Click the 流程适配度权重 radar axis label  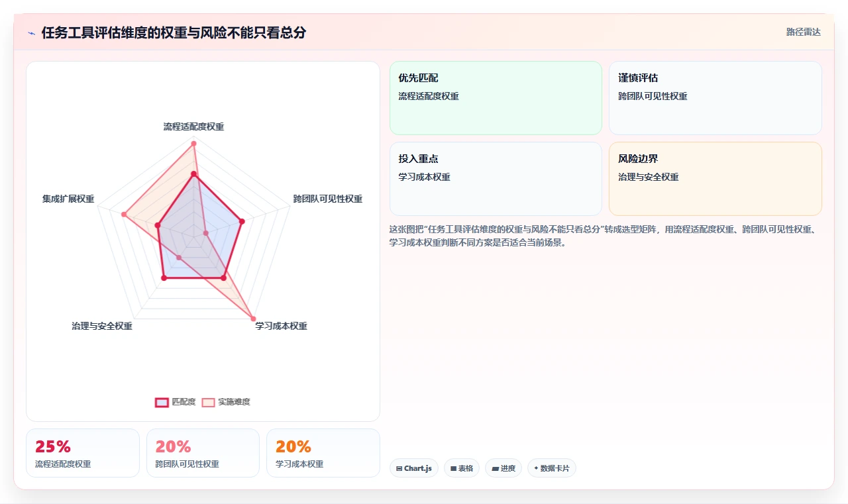click(193, 126)
